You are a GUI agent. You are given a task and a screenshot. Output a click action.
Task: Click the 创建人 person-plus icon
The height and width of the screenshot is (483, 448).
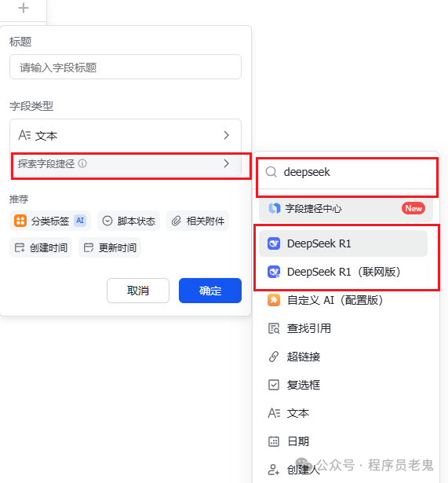[274, 470]
